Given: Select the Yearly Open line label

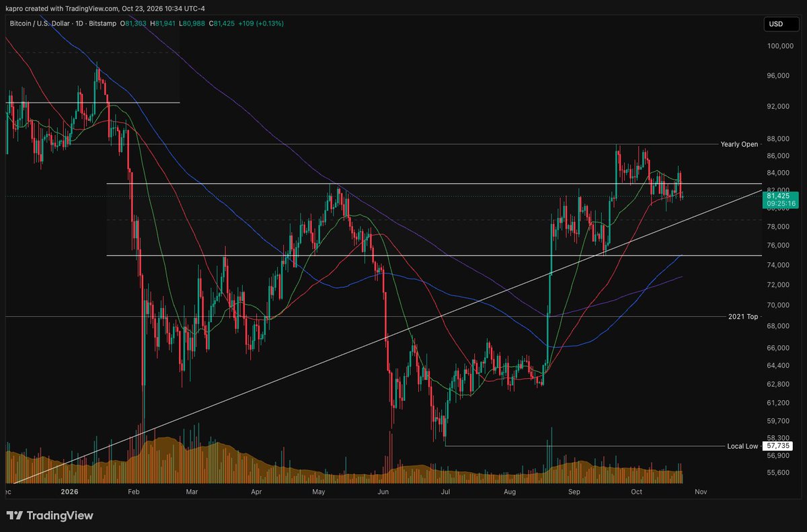Looking at the screenshot, I should coord(739,144).
